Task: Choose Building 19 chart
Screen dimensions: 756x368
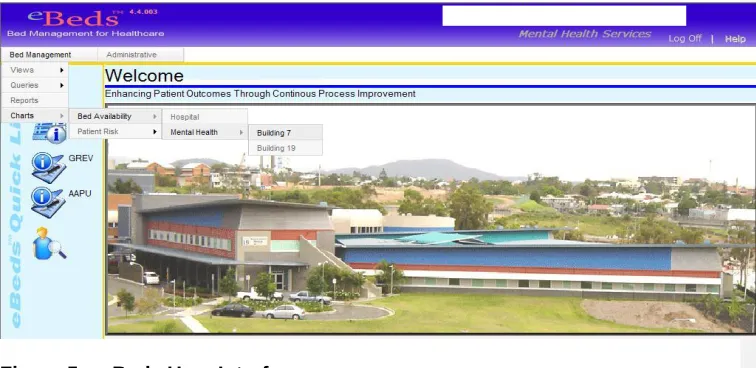Action: [x=285, y=148]
